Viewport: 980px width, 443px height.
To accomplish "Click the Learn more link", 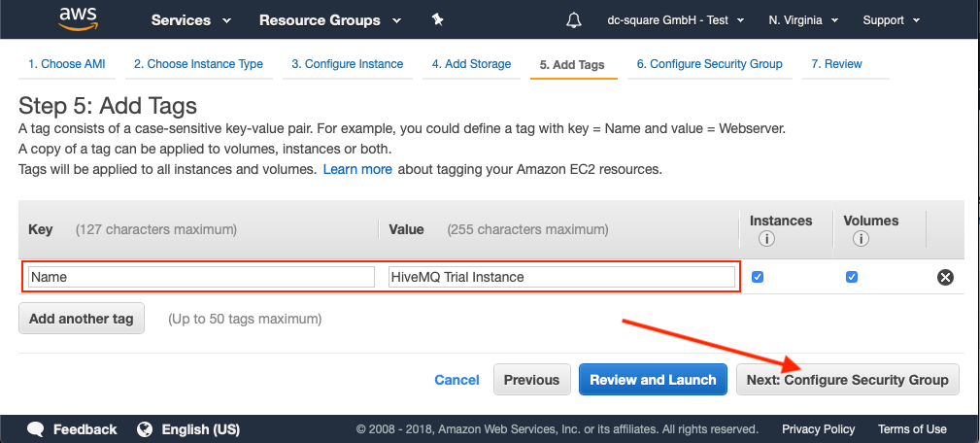I will pos(357,169).
